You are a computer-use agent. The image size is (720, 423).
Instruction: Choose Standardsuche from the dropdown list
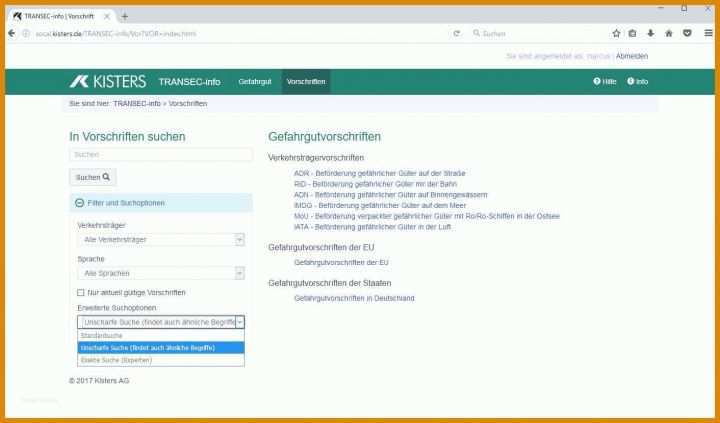click(161, 336)
